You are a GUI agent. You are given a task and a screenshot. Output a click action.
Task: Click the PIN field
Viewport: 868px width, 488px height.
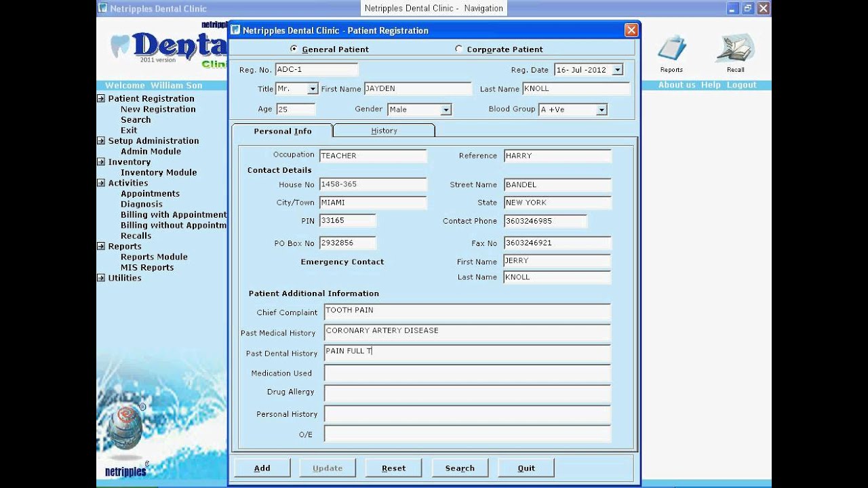pyautogui.click(x=347, y=221)
